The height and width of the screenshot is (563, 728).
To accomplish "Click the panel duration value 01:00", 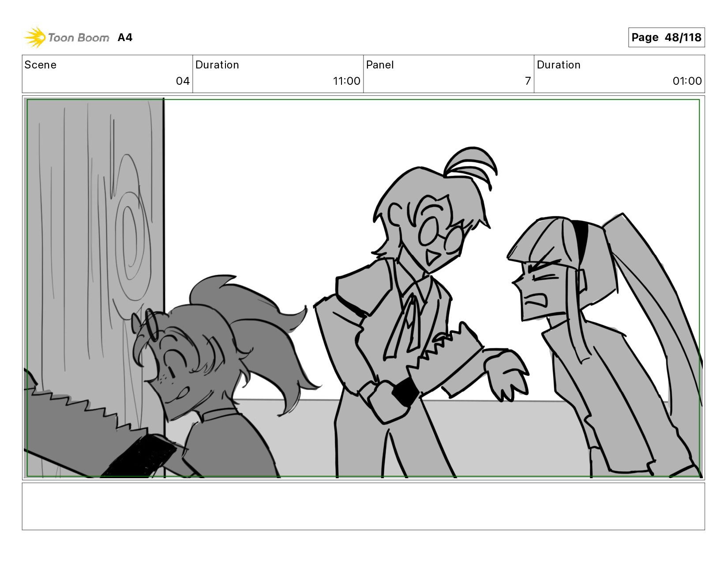I will pyautogui.click(x=687, y=81).
